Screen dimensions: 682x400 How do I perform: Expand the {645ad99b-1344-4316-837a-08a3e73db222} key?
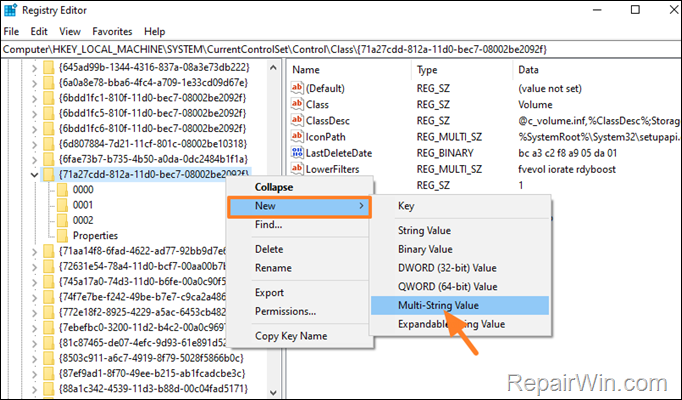click(34, 68)
